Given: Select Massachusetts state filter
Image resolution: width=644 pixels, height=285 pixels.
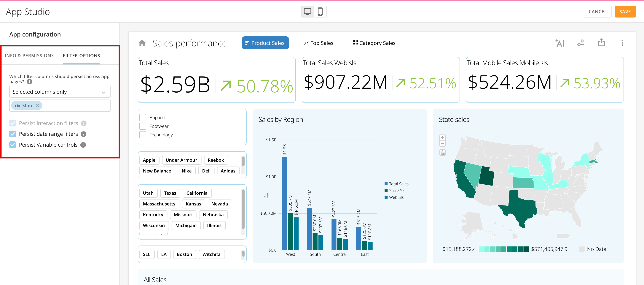Looking at the screenshot, I should 159,204.
